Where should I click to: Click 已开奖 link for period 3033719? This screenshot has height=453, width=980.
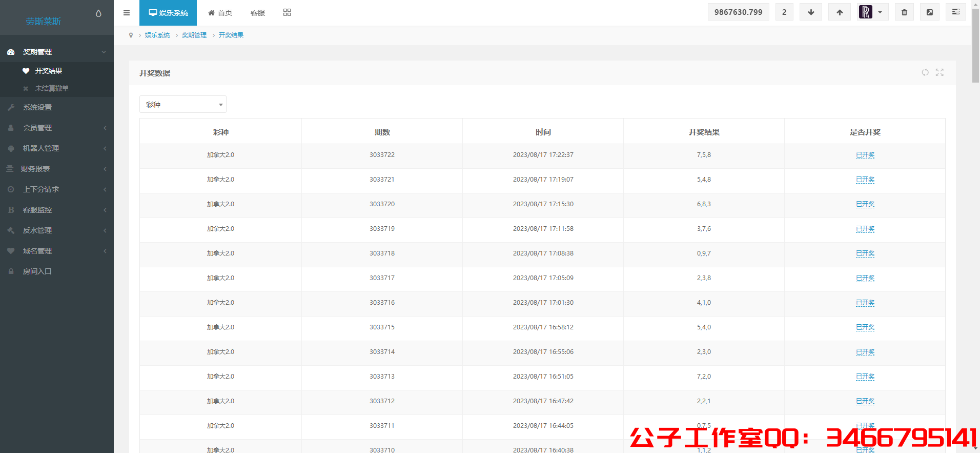point(865,229)
